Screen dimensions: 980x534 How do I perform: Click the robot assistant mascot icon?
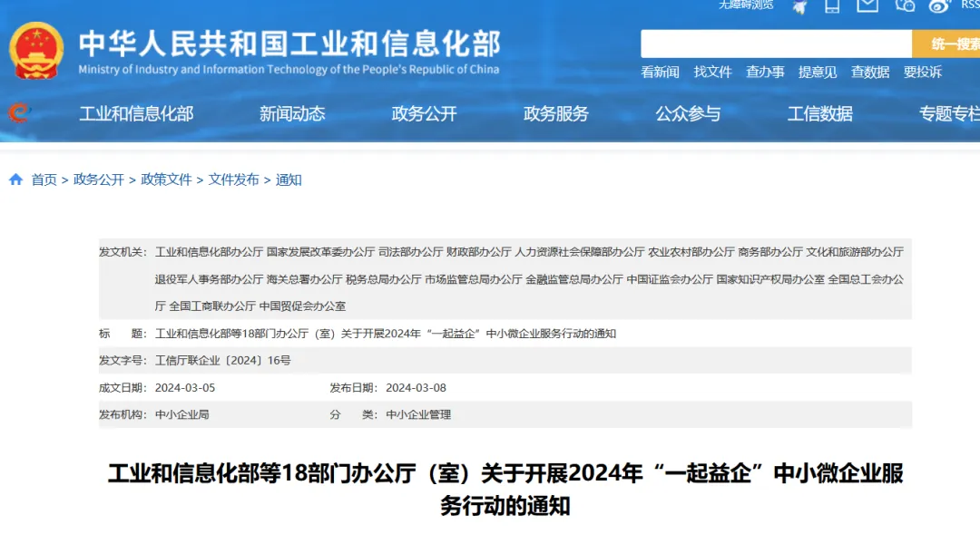[799, 6]
